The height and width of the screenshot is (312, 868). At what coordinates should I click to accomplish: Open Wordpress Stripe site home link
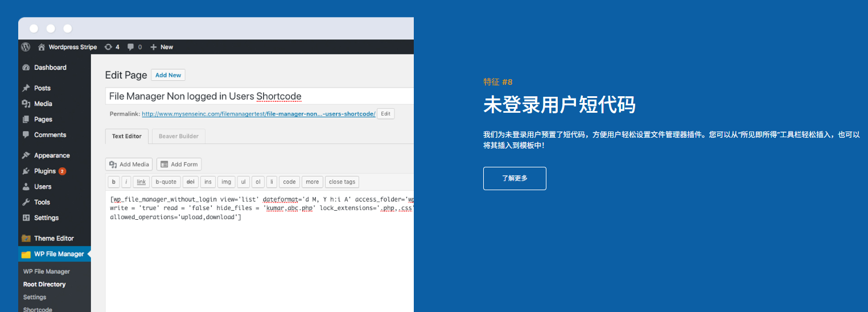coord(67,47)
